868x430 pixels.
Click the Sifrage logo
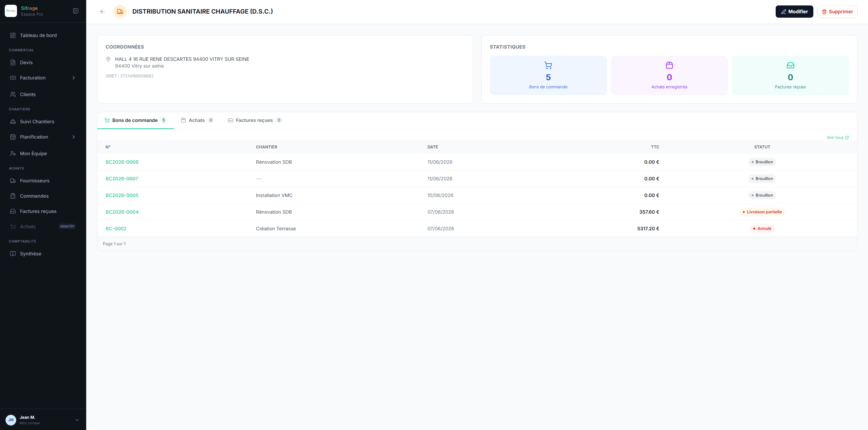[x=11, y=11]
